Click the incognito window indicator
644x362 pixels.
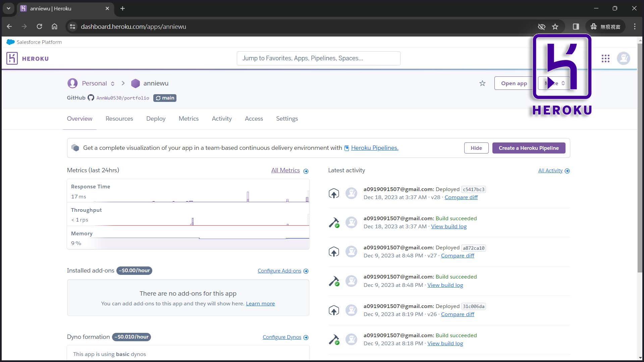[x=605, y=26]
